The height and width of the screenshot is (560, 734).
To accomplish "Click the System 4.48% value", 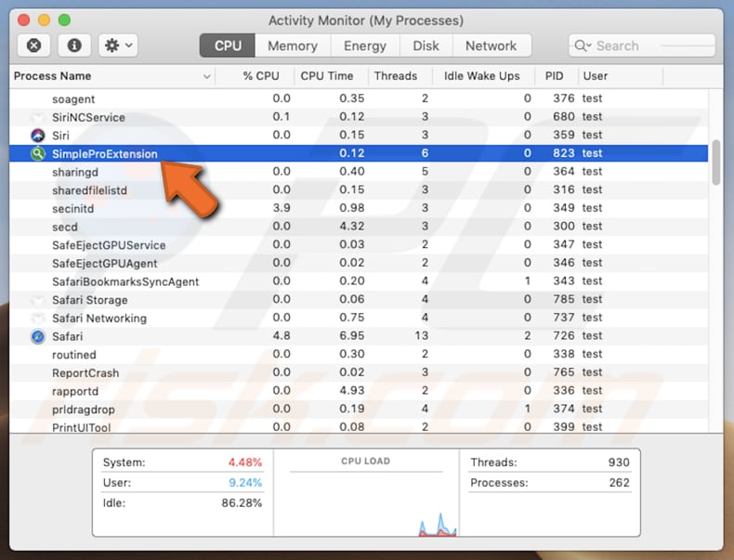I will click(x=245, y=462).
